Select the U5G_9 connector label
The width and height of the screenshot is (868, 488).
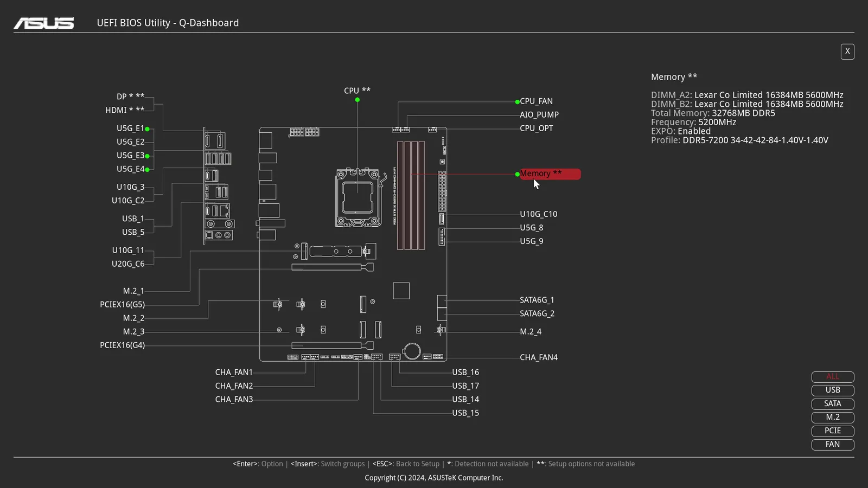pos(532,241)
